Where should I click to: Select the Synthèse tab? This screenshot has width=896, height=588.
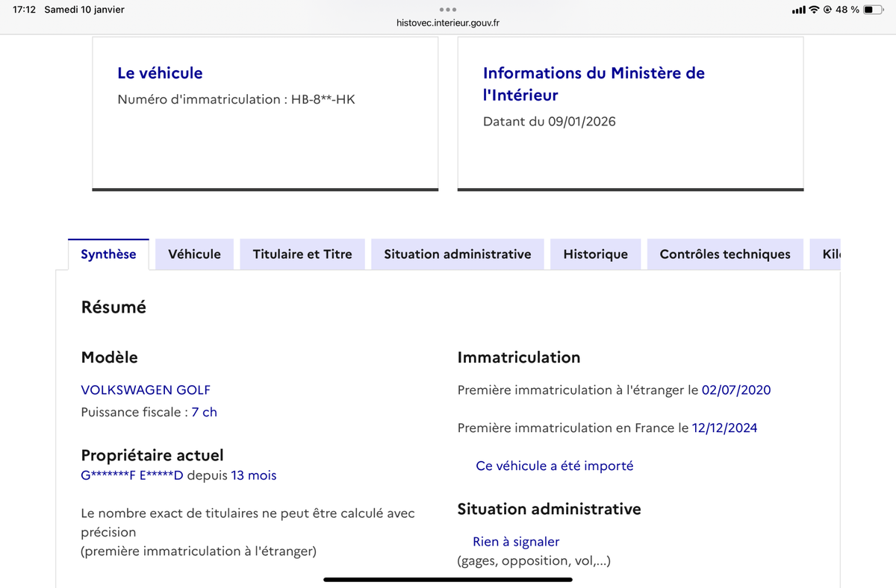point(108,254)
